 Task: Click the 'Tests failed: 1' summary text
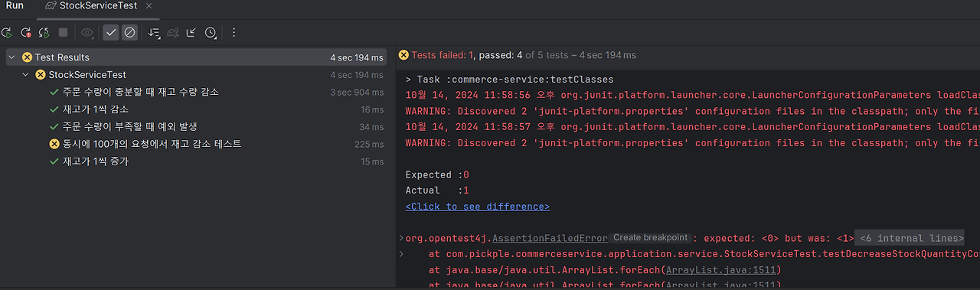[x=443, y=55]
